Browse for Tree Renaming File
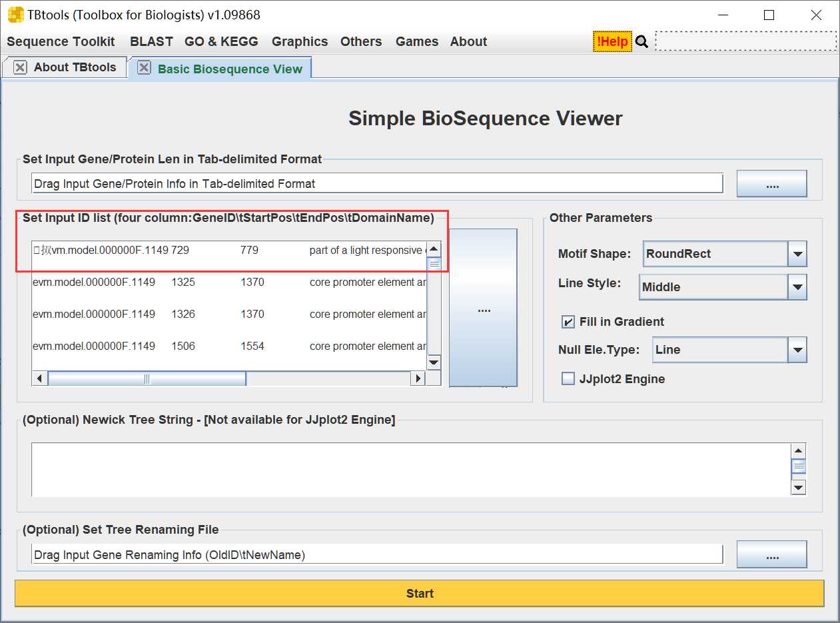Viewport: 840px width, 623px height. click(771, 554)
